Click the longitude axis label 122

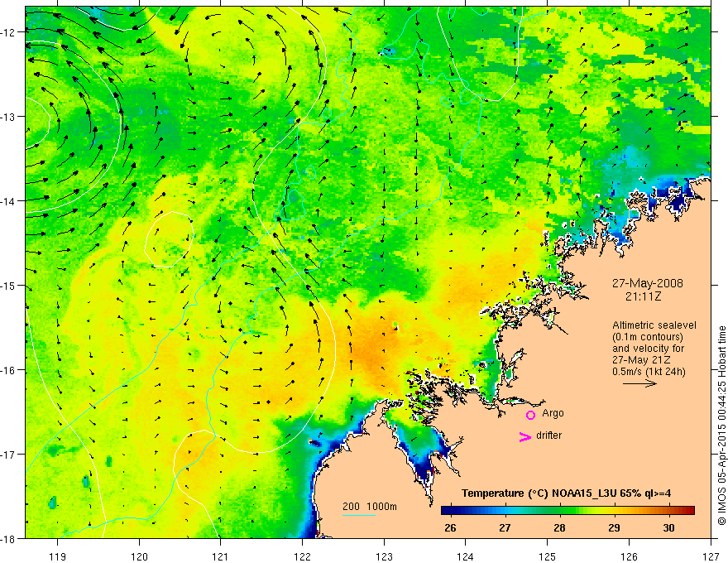click(302, 556)
